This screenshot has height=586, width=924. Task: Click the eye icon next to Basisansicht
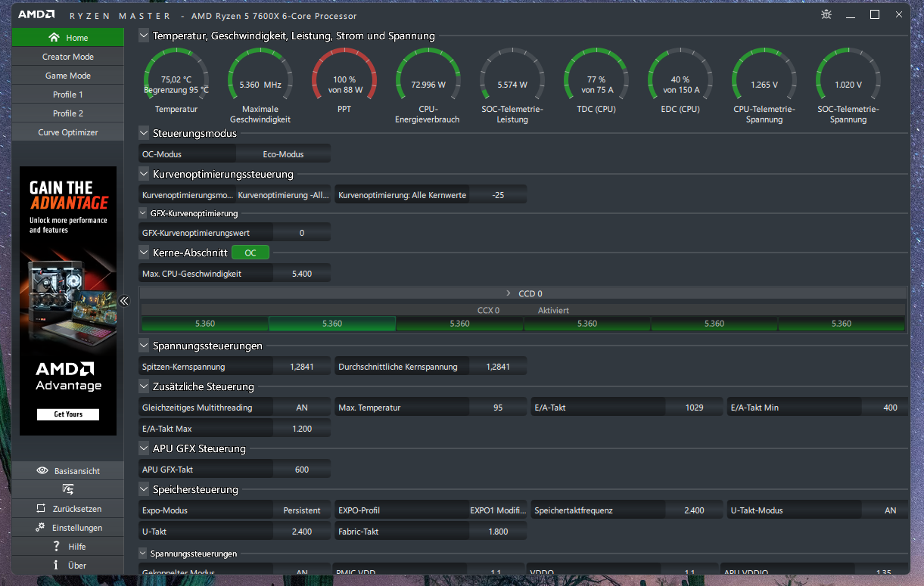42,471
